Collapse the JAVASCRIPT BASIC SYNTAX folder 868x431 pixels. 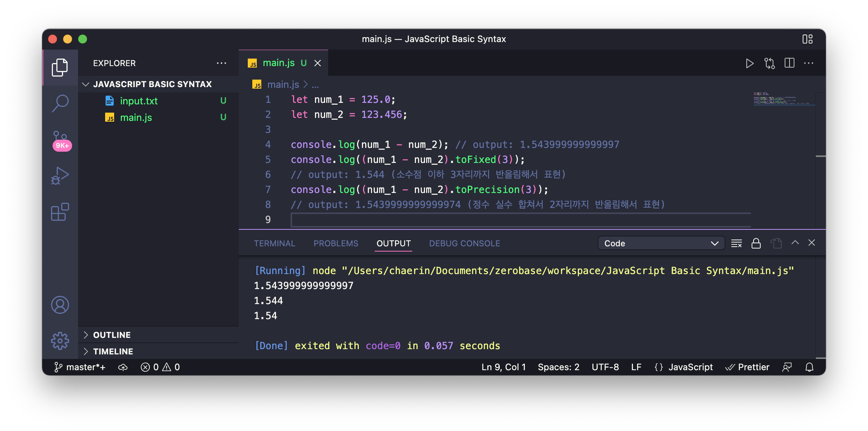point(152,84)
